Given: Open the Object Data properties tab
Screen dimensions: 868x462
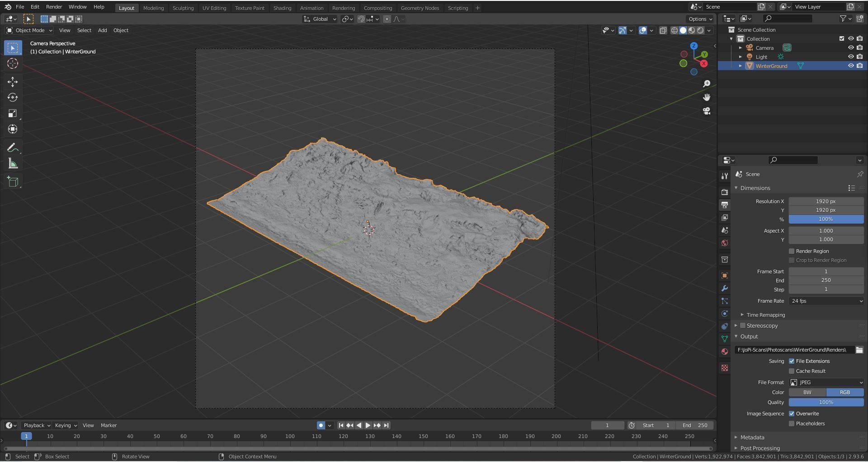Looking at the screenshot, I should tap(725, 339).
